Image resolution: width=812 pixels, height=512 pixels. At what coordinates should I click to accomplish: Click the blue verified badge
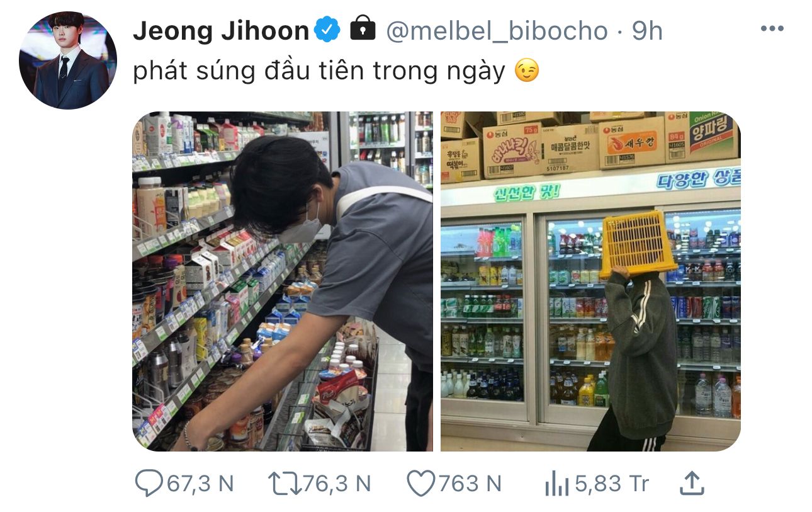(x=328, y=30)
